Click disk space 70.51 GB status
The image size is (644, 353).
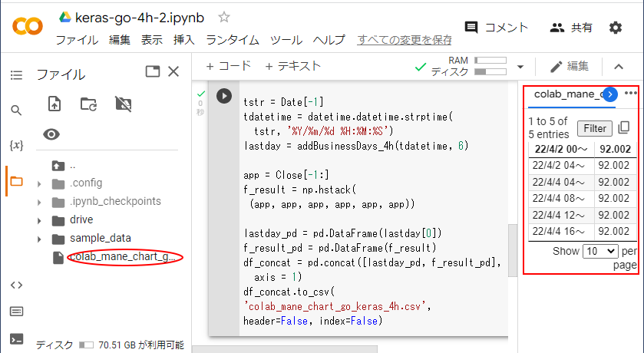click(x=110, y=345)
